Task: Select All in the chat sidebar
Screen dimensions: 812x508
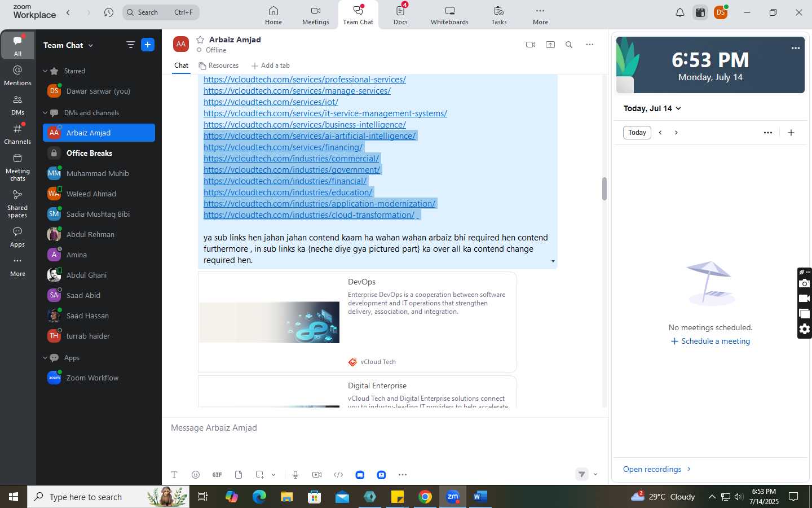Action: click(x=17, y=45)
